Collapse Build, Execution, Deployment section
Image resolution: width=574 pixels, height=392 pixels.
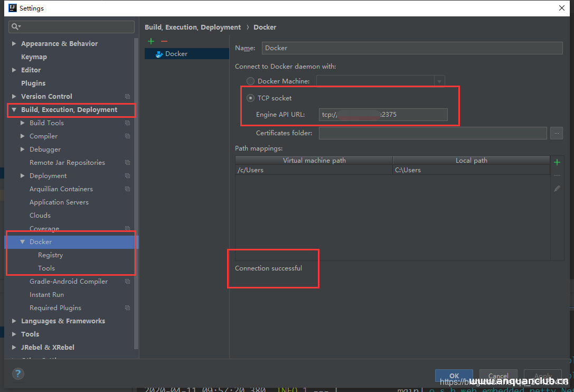14,109
